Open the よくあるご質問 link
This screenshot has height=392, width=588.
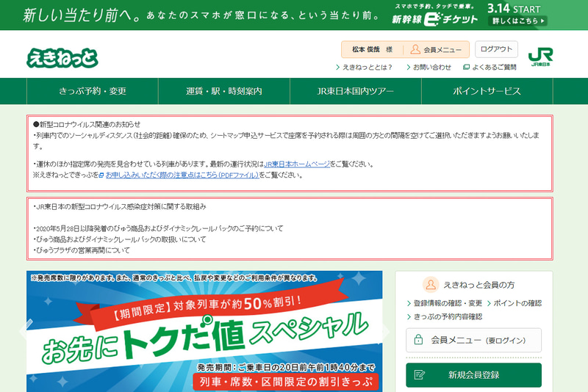tap(494, 68)
